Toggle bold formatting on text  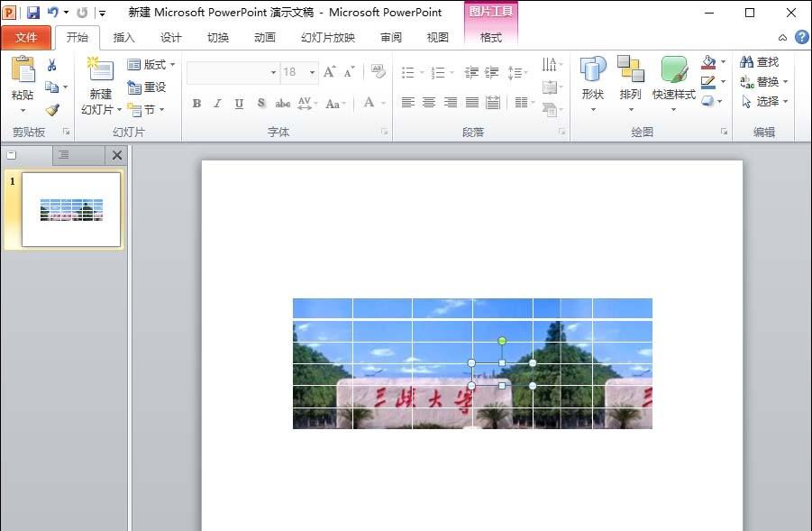coord(196,104)
